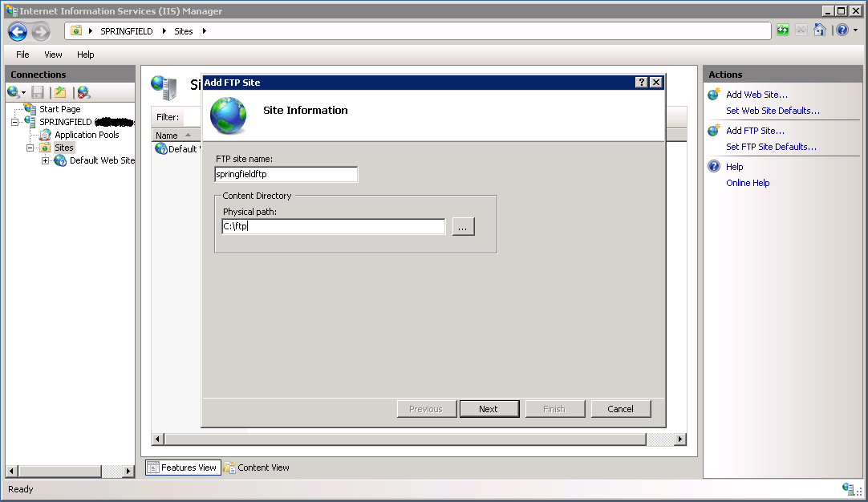Click the Delete Connection icon
868x502 pixels.
click(x=83, y=92)
